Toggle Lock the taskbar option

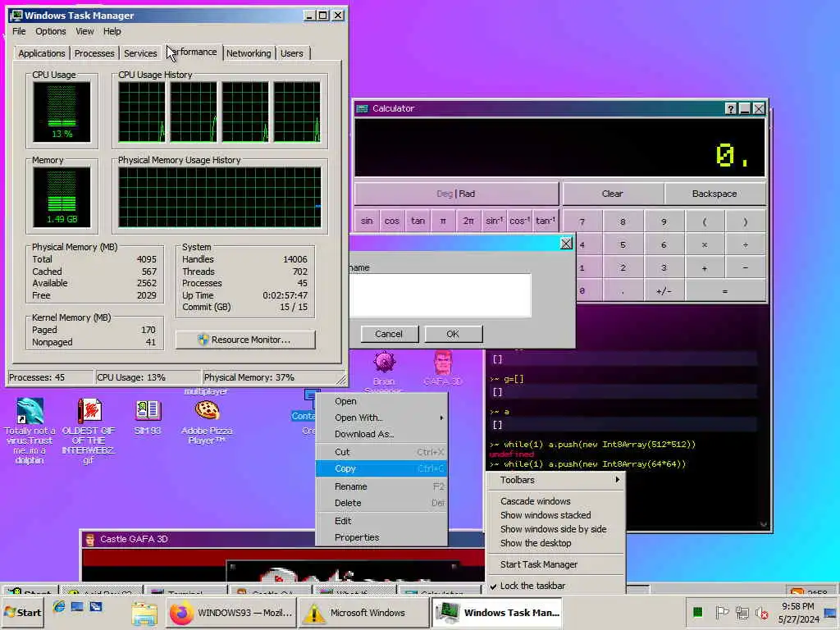click(x=556, y=586)
